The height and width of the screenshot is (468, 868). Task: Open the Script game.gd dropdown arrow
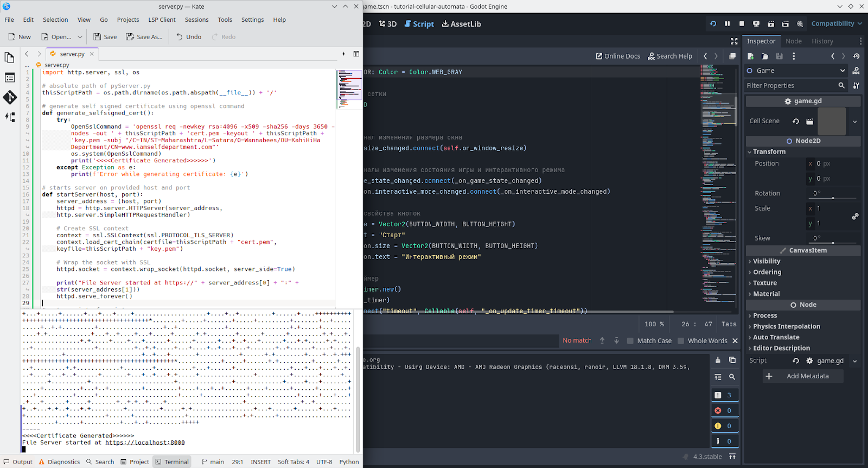tap(854, 361)
